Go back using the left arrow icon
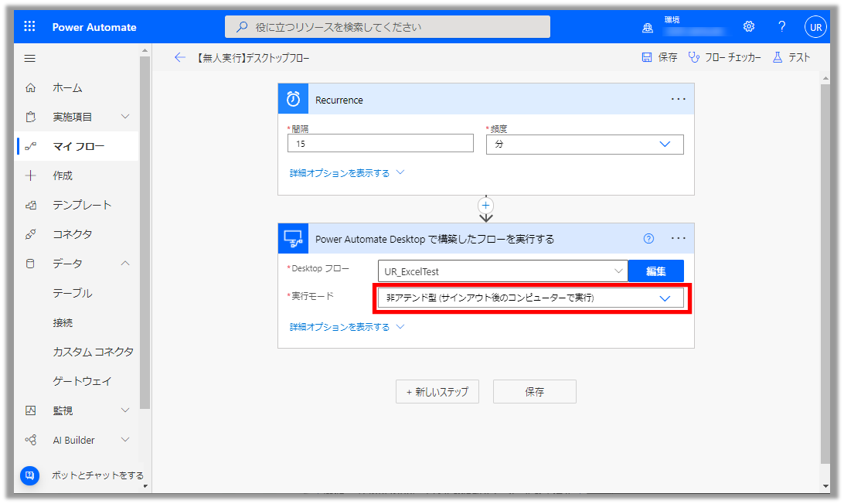The image size is (844, 504). (x=180, y=58)
